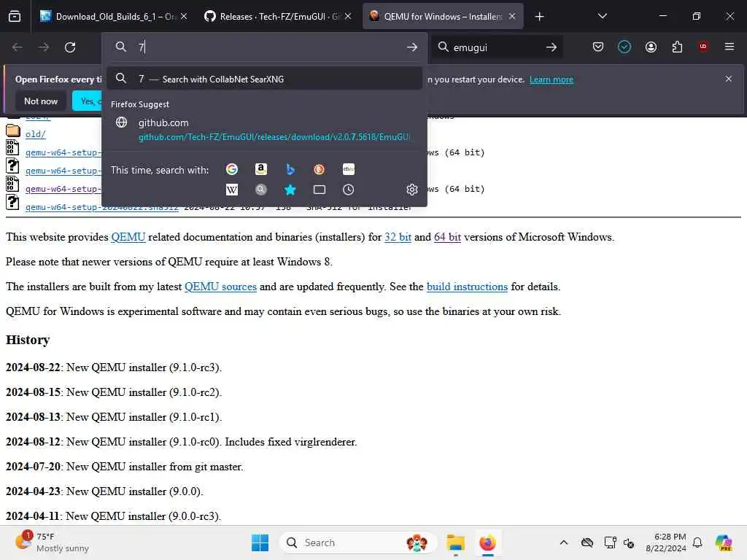Viewport: 747px width, 560px height.
Task: Open search settings gear in dropdown
Action: click(x=412, y=190)
